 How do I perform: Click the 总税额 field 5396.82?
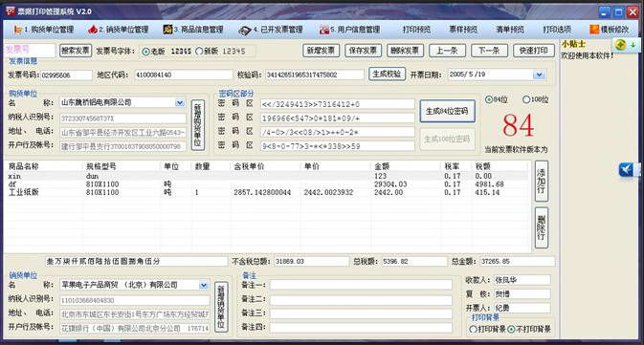(414, 261)
